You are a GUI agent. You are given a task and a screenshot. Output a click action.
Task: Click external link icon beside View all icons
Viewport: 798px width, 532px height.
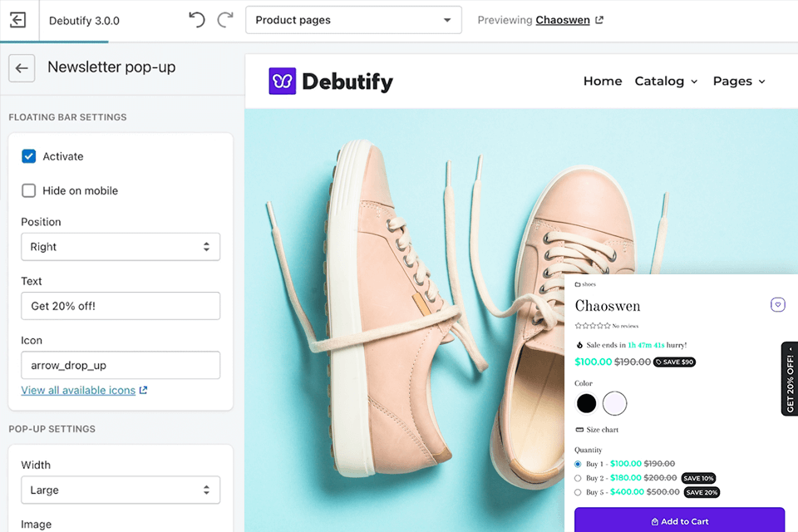point(144,390)
